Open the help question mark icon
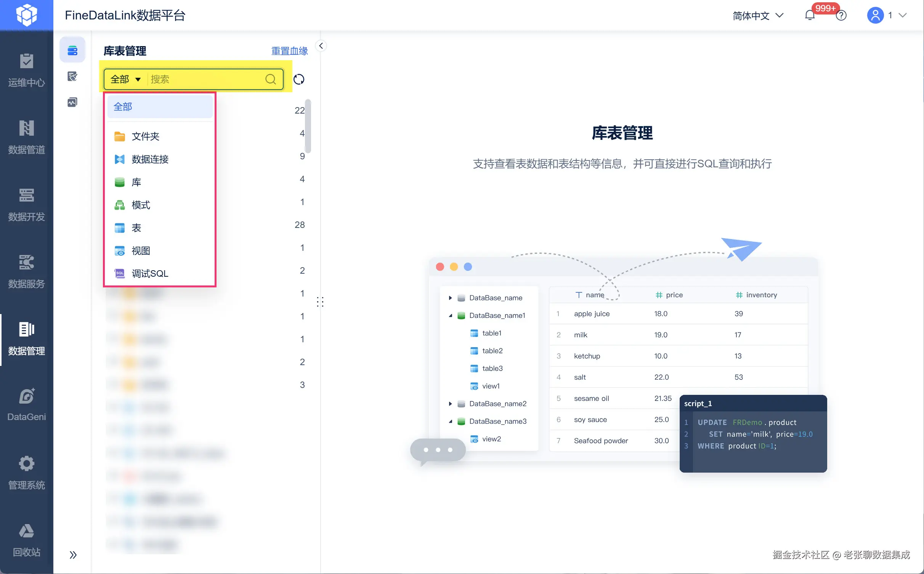The image size is (924, 574). point(841,15)
